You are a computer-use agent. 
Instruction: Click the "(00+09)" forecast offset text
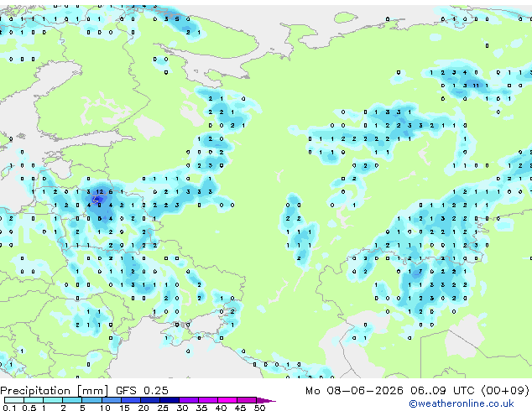pos(505,391)
